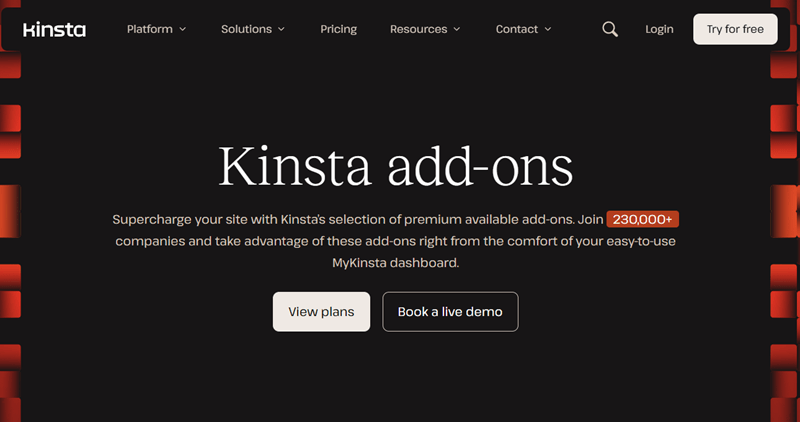The width and height of the screenshot is (800, 422).
Task: Click Book a live demo button
Action: [451, 312]
